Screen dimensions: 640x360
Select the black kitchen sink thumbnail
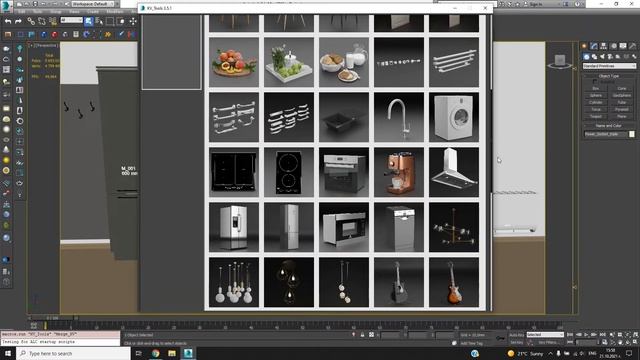pyautogui.click(x=344, y=117)
